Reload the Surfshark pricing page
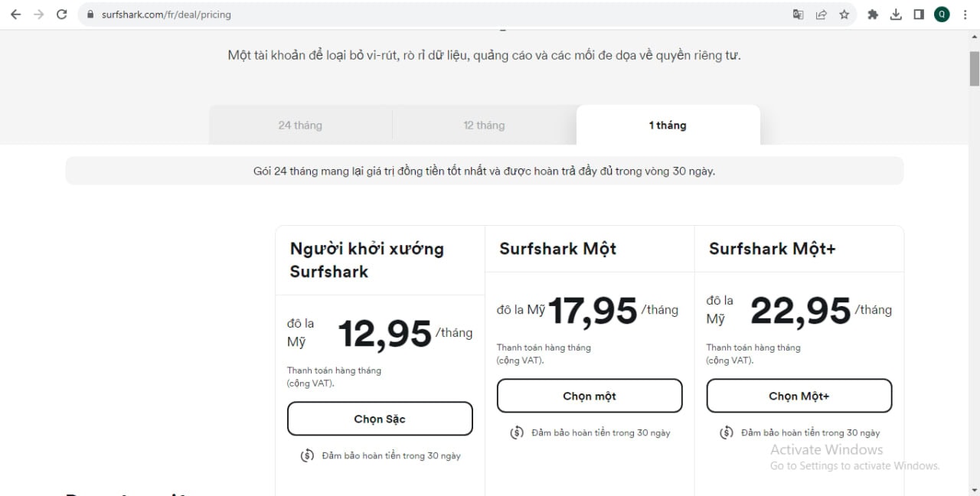 pos(62,15)
